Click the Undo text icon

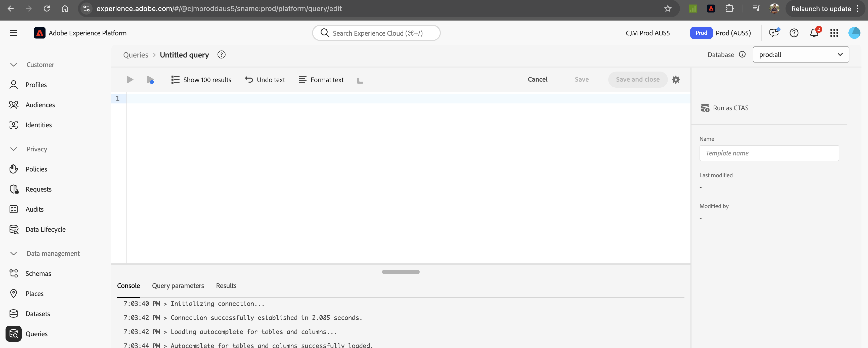[x=249, y=79]
